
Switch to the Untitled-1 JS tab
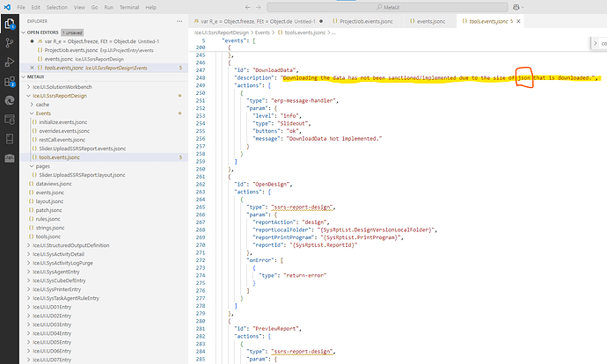pos(259,21)
